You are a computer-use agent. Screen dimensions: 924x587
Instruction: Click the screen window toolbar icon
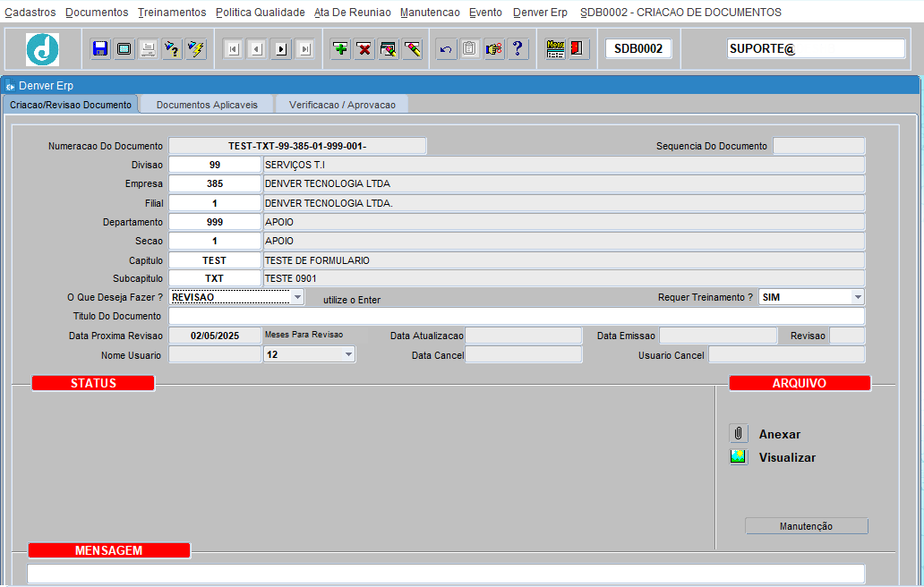[124, 49]
